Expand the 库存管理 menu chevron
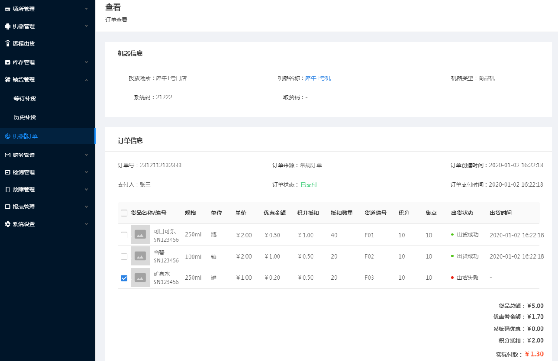The image size is (558, 362). point(86,62)
